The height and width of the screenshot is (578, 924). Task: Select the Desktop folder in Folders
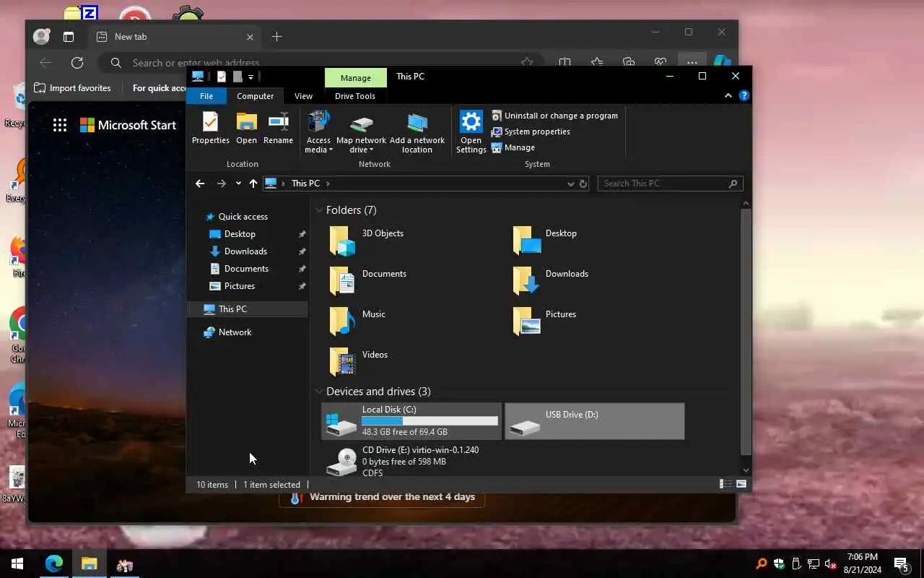pos(596,241)
